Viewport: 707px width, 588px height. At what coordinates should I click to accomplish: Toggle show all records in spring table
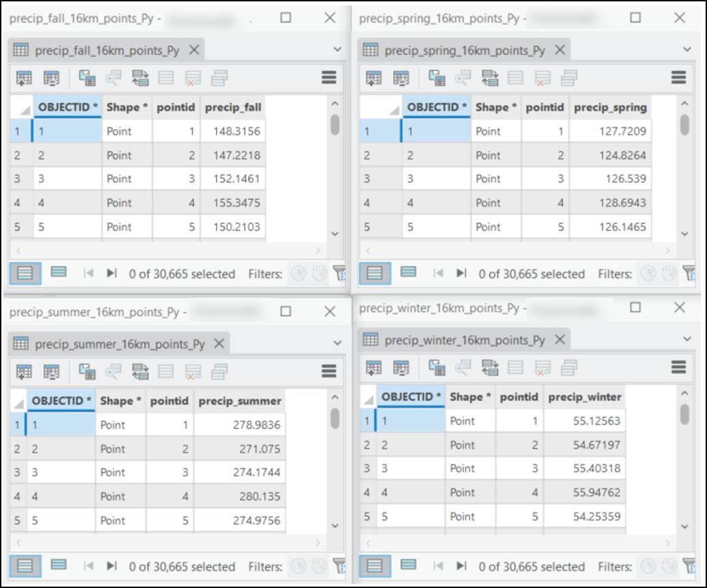coord(375,273)
